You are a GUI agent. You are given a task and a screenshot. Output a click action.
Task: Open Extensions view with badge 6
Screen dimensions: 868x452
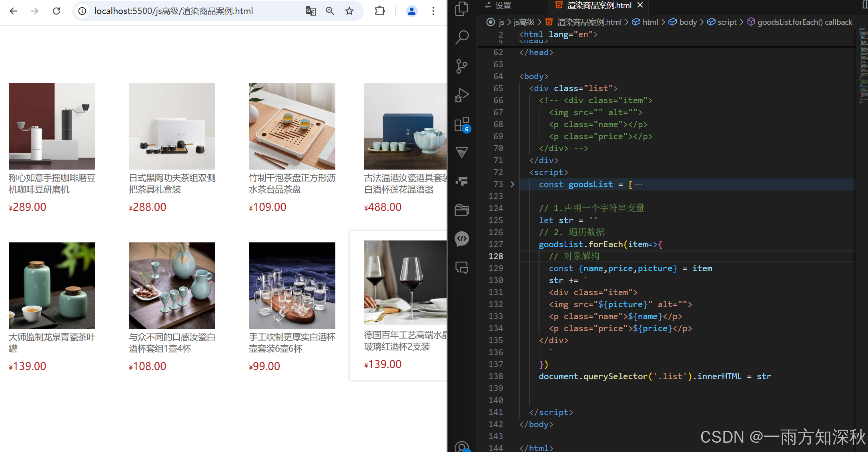click(462, 125)
